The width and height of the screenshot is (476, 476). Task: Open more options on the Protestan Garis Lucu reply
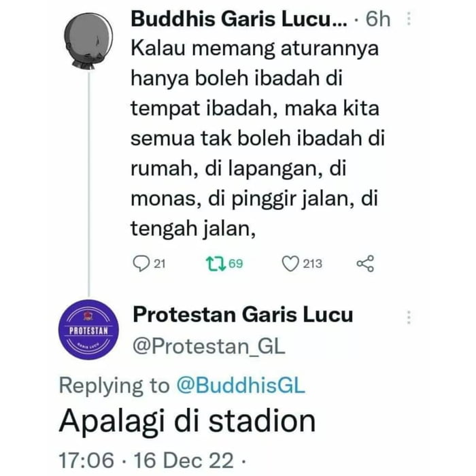point(409,318)
